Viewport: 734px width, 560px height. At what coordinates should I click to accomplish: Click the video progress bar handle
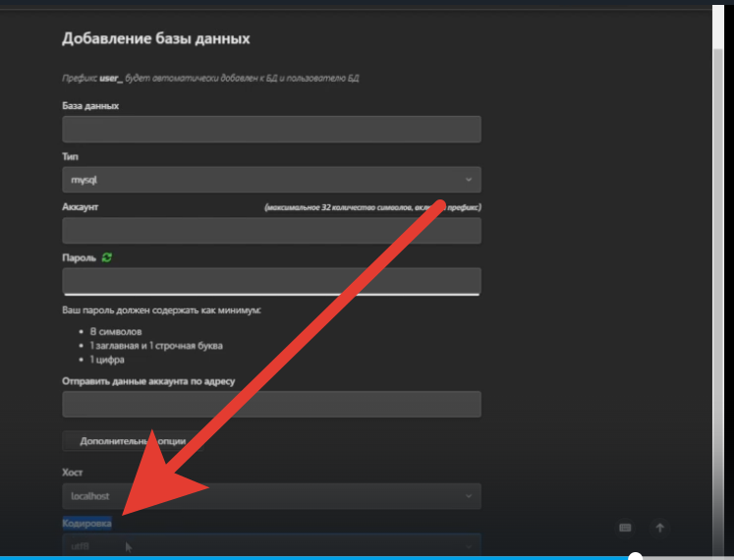[635, 557]
